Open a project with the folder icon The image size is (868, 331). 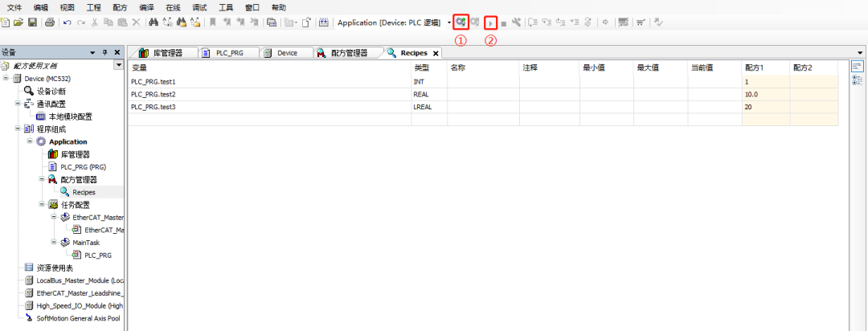(x=18, y=22)
